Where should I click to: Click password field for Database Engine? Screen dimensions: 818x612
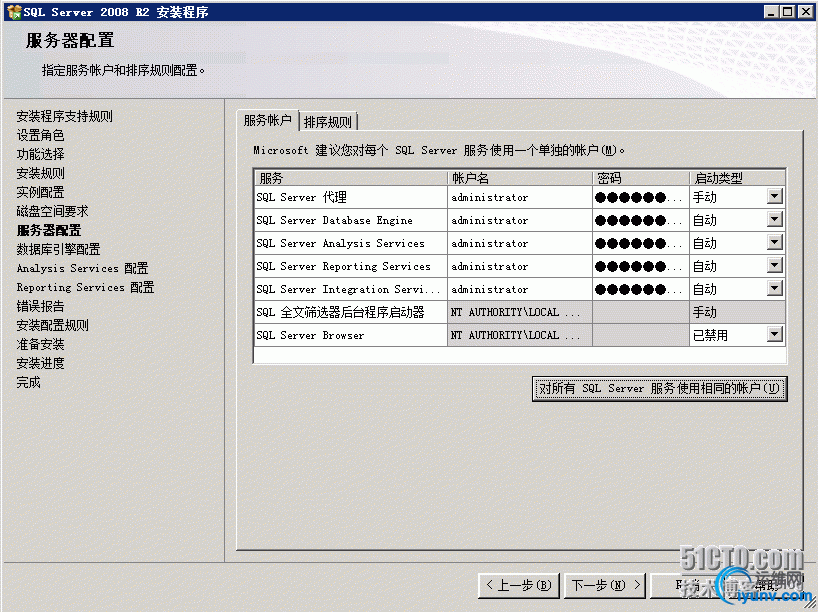pyautogui.click(x=641, y=220)
